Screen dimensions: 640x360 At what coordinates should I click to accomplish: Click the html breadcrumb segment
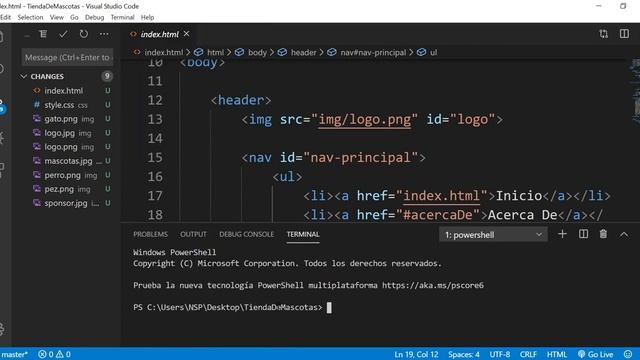215,52
